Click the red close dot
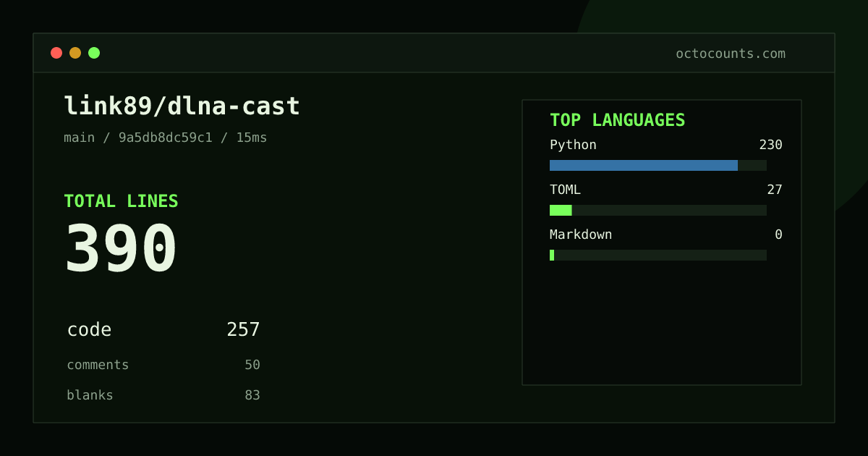Screen dimensions: 868x456 (56, 53)
